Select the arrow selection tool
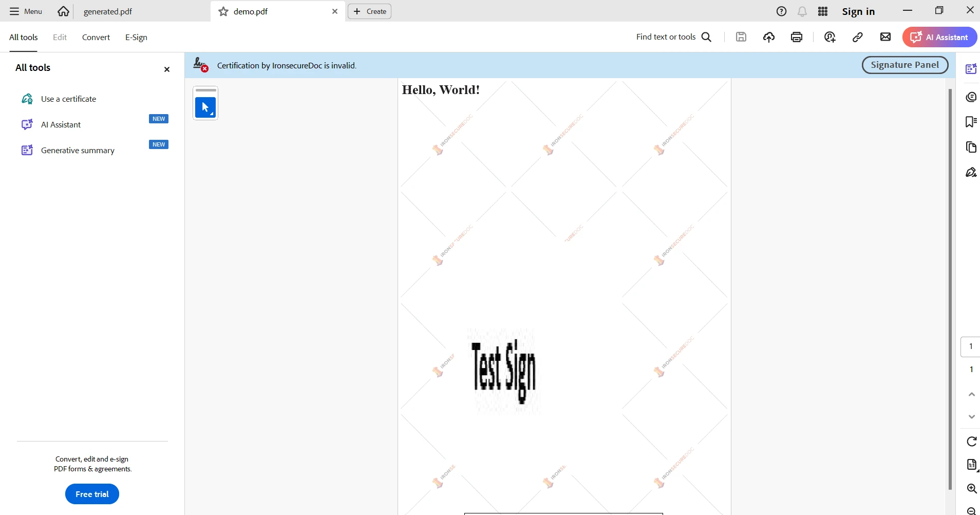The image size is (980, 515). (x=205, y=107)
